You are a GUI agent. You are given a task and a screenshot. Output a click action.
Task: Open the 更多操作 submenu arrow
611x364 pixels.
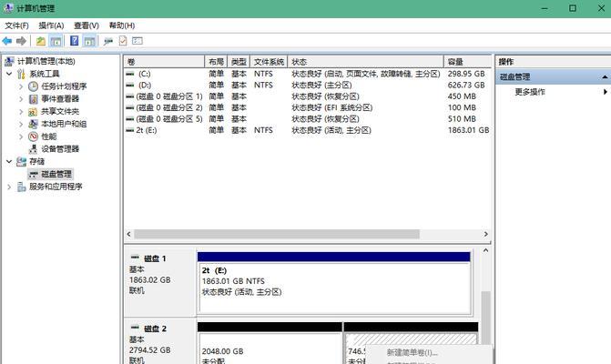tap(606, 92)
